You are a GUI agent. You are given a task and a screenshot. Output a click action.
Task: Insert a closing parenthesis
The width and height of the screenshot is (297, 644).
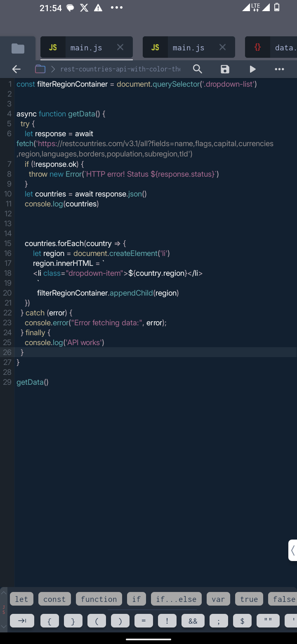point(120,621)
